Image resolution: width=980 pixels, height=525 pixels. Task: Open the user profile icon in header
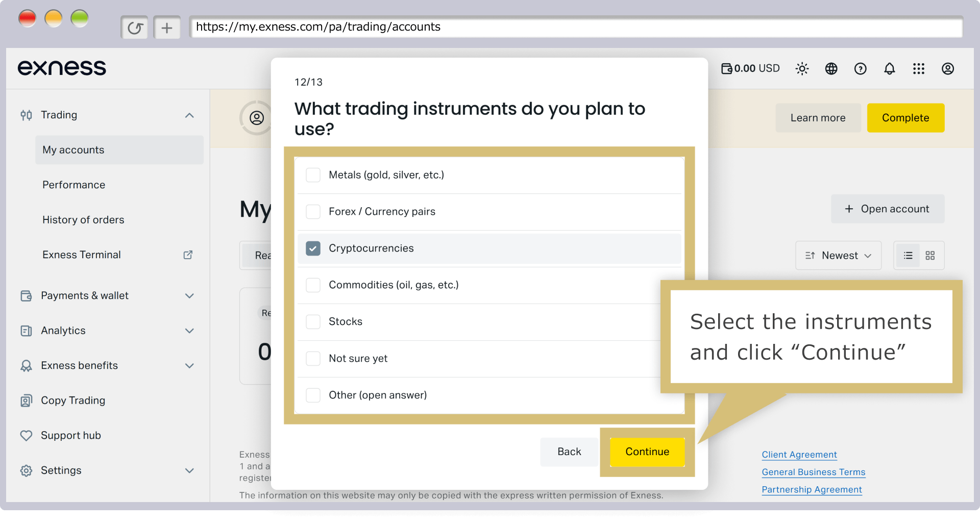[x=947, y=68]
